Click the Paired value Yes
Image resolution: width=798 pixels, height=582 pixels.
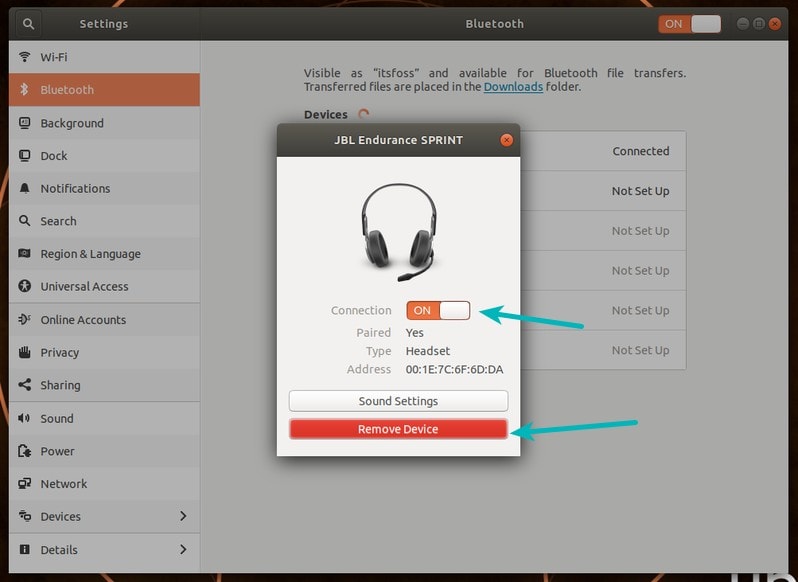[x=414, y=333]
